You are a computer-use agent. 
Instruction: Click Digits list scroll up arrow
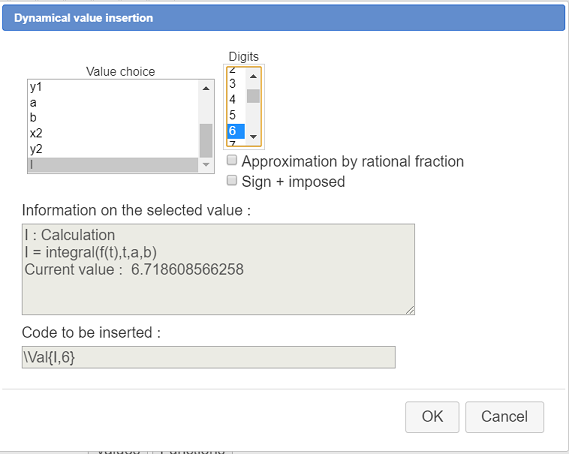[x=253, y=76]
